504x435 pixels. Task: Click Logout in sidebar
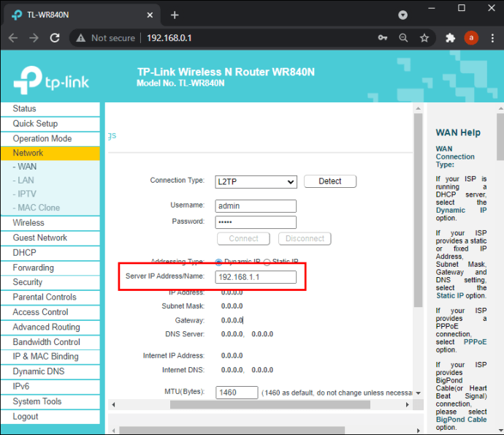pyautogui.click(x=50, y=417)
